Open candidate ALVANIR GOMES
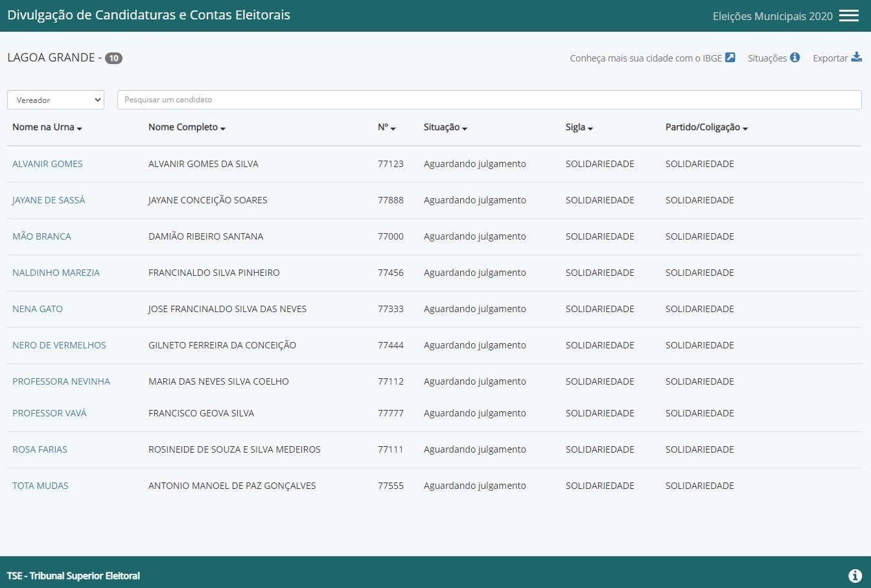The width and height of the screenshot is (871, 588). pos(47,164)
